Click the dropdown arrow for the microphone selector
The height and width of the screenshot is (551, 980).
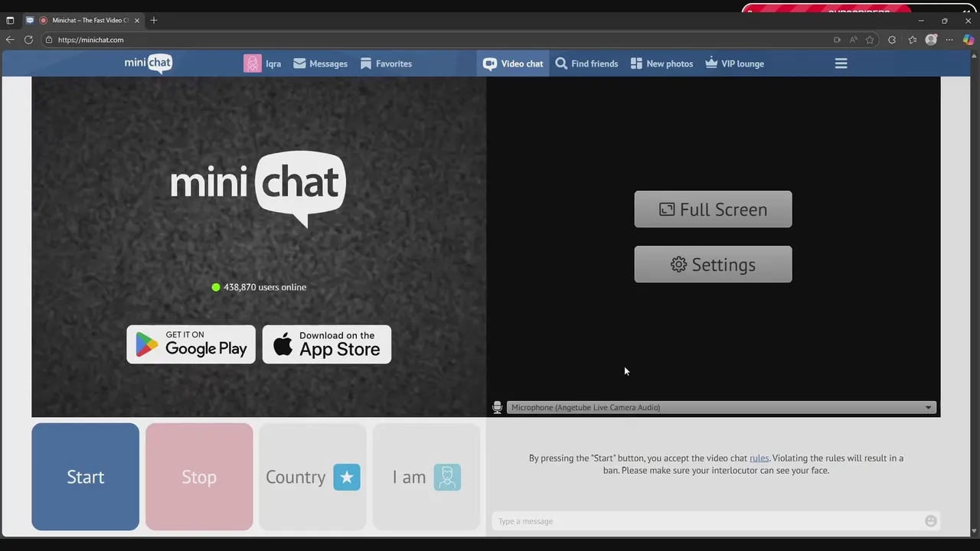click(x=928, y=408)
